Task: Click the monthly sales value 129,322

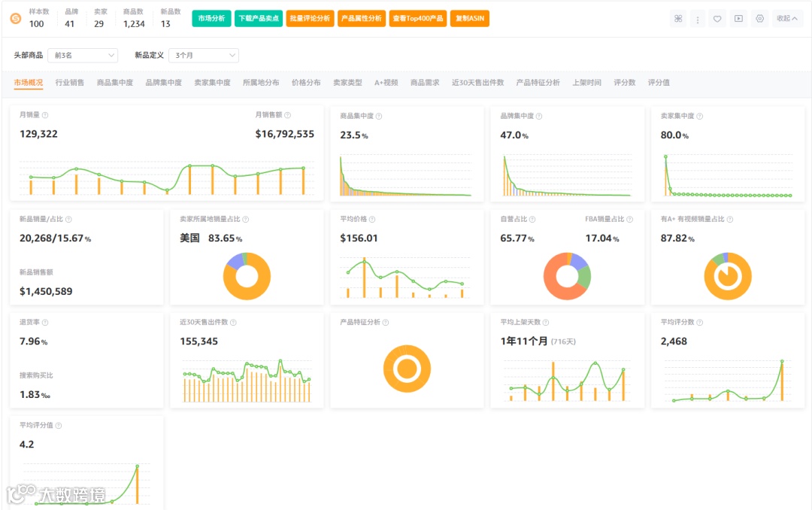Action: pyautogui.click(x=39, y=134)
